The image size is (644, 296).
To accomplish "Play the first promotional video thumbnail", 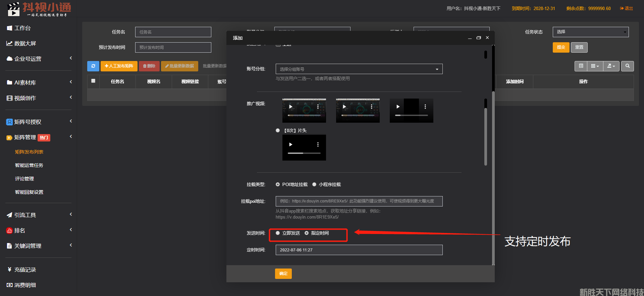I will [x=291, y=107].
